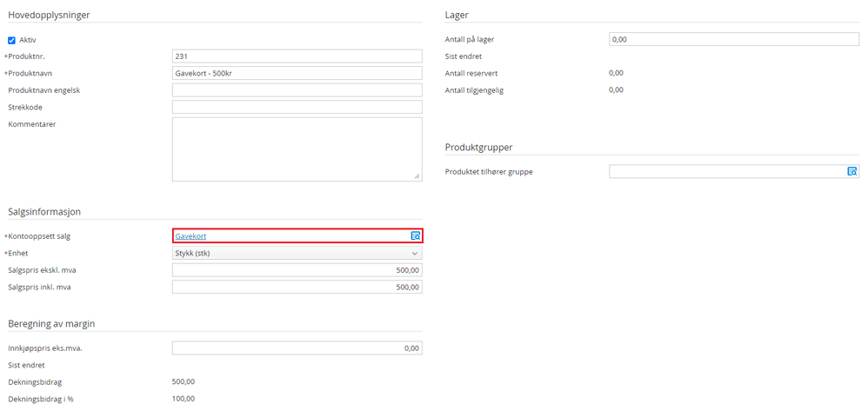Focus the Produktnavn field with Gavekort - 500kr
Image resolution: width=868 pixels, height=417 pixels.
point(297,73)
